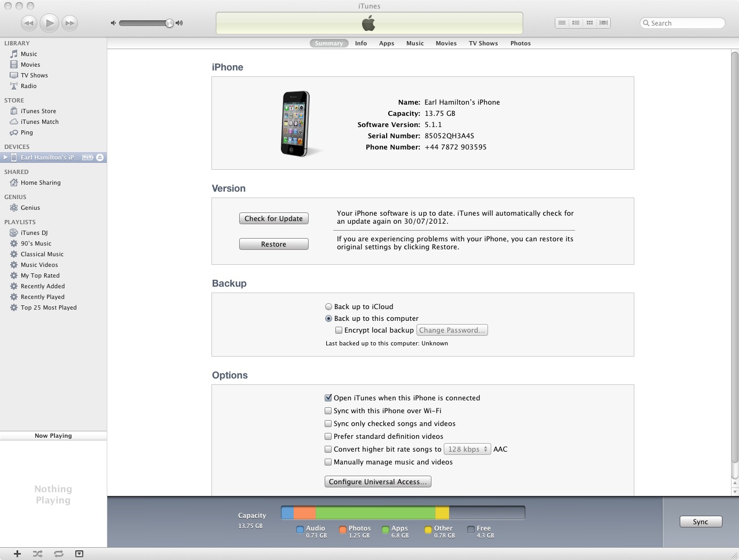Switch to the Info tab
The image size is (739, 560).
click(361, 43)
